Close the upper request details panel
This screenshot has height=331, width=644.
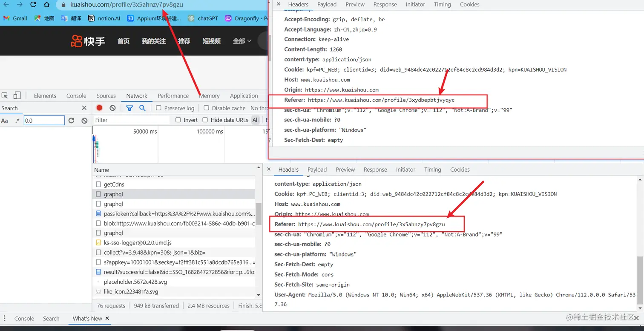[278, 4]
